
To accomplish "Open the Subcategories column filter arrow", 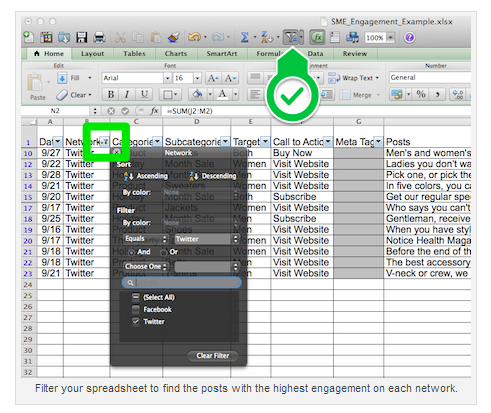I will coord(225,141).
